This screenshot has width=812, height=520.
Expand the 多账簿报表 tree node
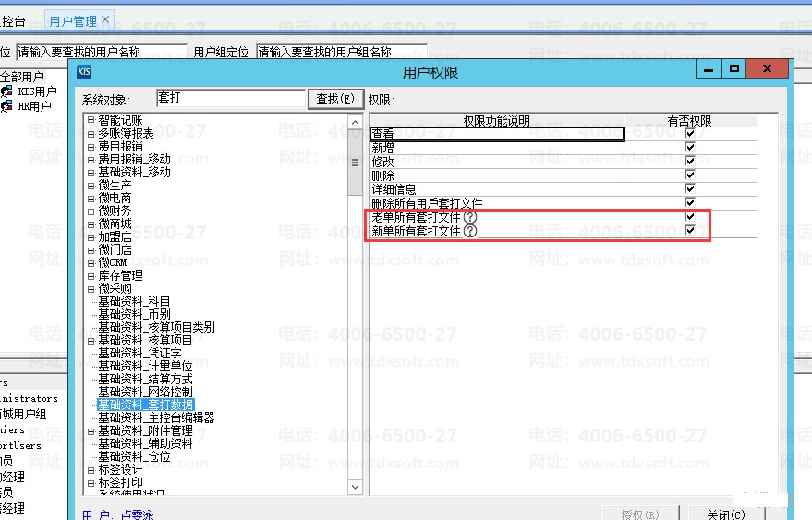91,134
